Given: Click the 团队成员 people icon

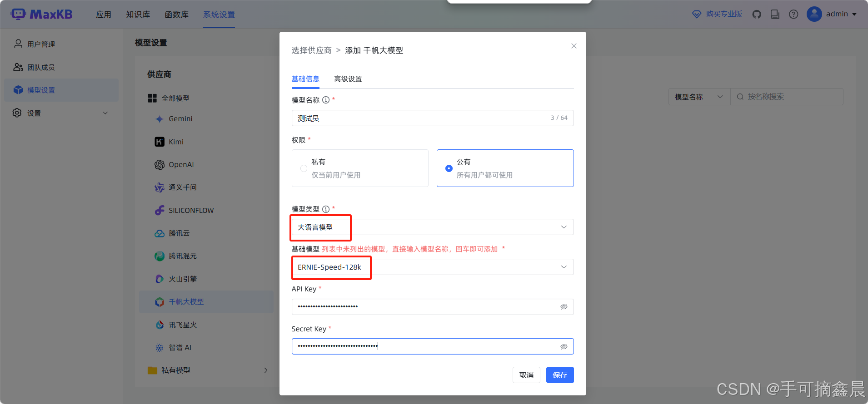Looking at the screenshot, I should [x=18, y=67].
